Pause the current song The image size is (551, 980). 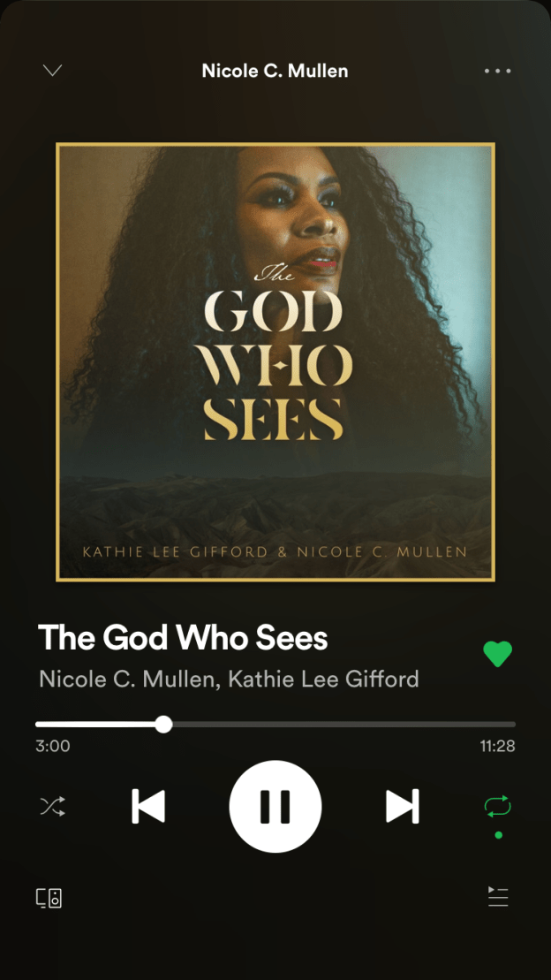coord(275,806)
